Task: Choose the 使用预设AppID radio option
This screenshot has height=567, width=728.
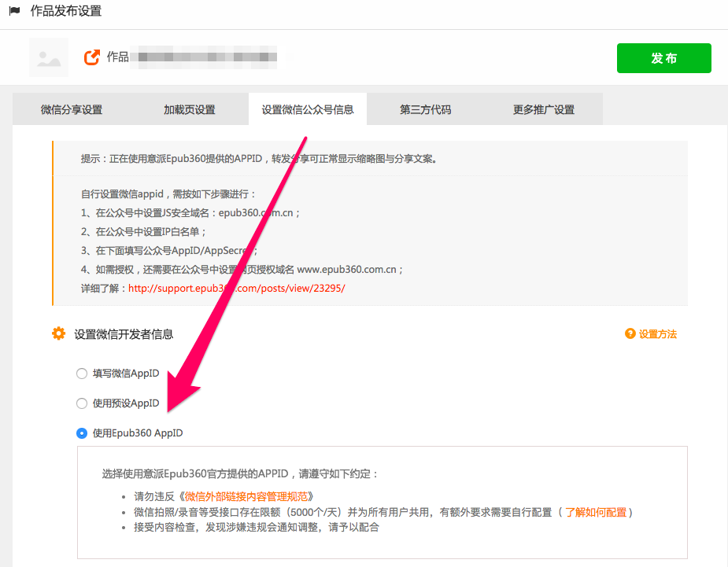Action: pos(82,403)
